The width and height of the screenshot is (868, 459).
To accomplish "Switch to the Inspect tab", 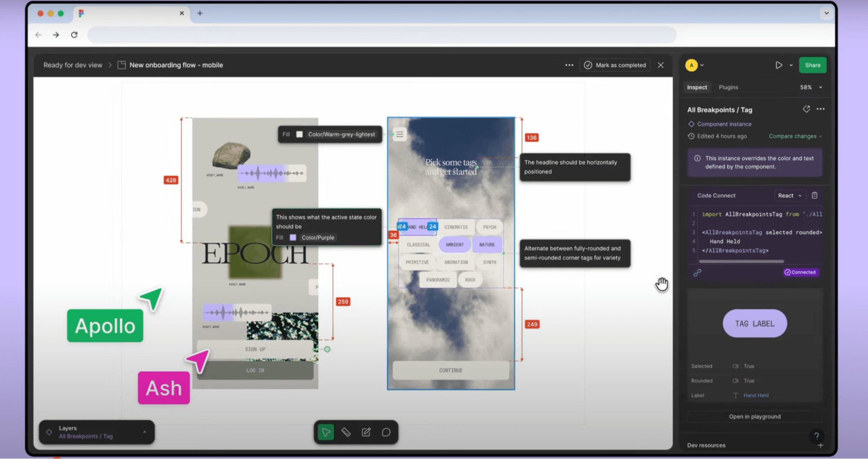I will pos(697,87).
